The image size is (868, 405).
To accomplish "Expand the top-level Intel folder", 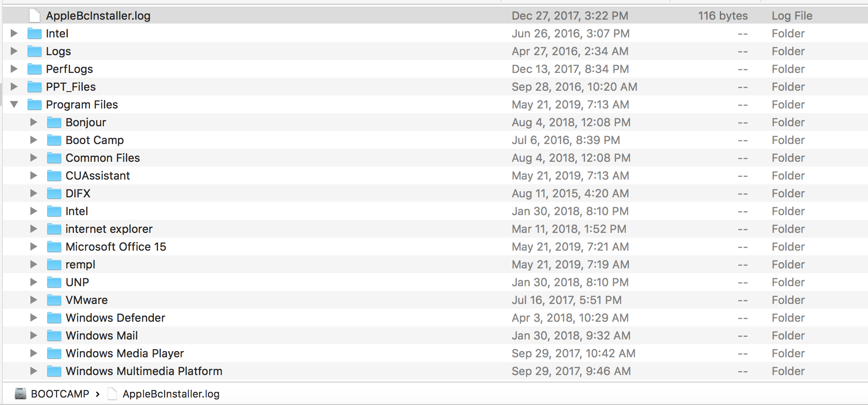I will [14, 33].
